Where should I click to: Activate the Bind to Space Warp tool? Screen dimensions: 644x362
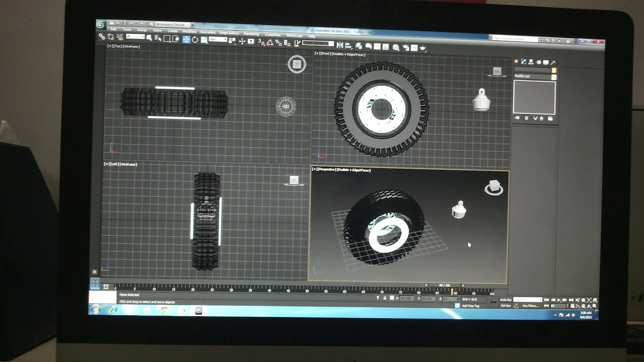click(x=120, y=37)
